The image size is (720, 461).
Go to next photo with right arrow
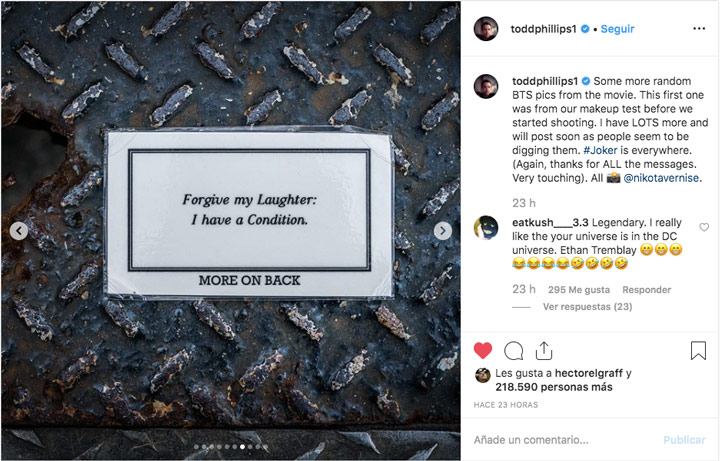coord(443,231)
